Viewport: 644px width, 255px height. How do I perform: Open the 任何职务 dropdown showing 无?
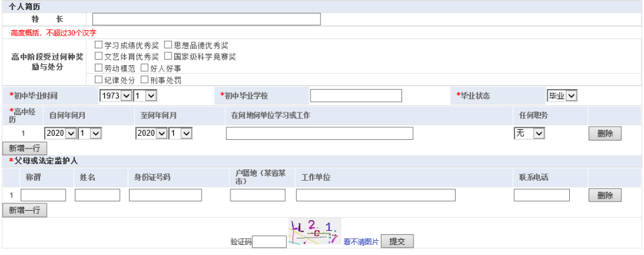point(529,133)
